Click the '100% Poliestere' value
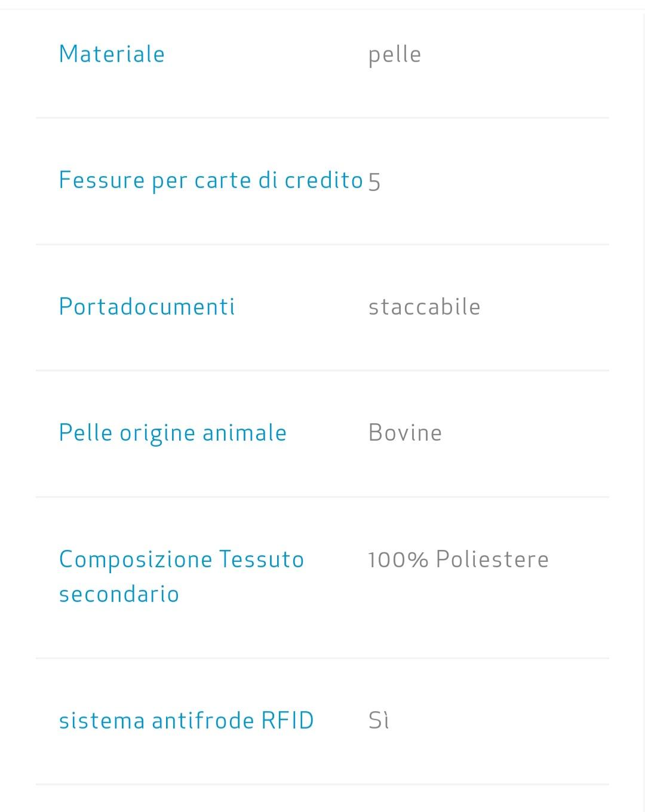The width and height of the screenshot is (645, 812). pyautogui.click(x=459, y=559)
